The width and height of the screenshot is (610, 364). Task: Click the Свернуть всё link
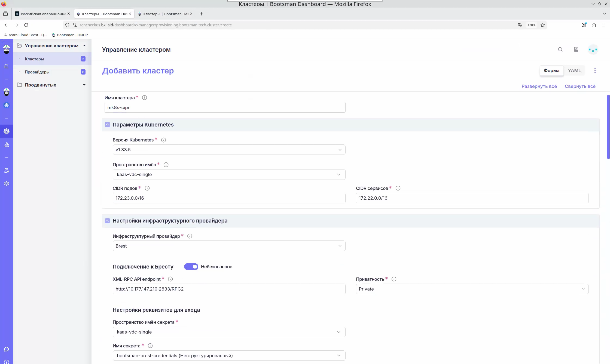coord(580,86)
